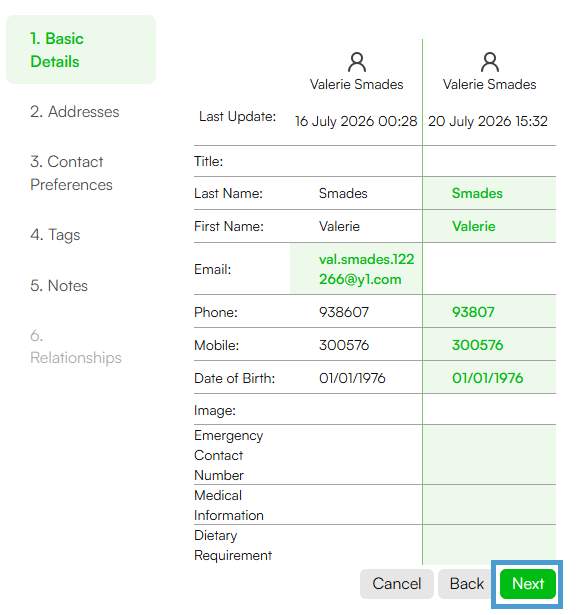This screenshot has height=615, width=576.
Task: Open the Basic Details step
Action: [x=81, y=50]
